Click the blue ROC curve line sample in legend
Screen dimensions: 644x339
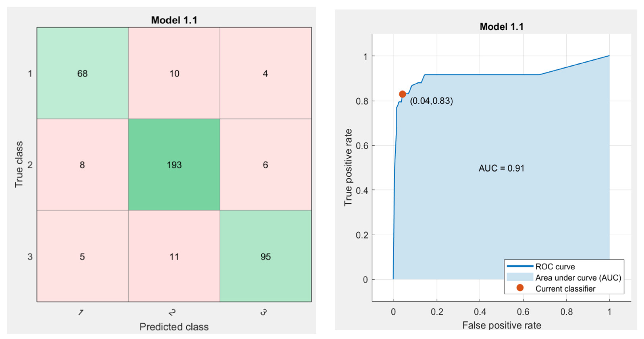pos(520,266)
